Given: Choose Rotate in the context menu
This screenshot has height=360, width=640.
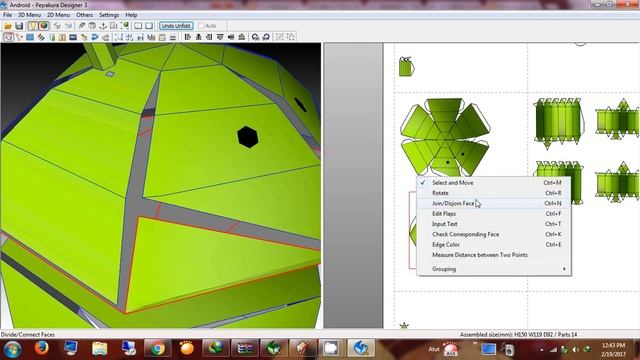Looking at the screenshot, I should coord(493,193).
